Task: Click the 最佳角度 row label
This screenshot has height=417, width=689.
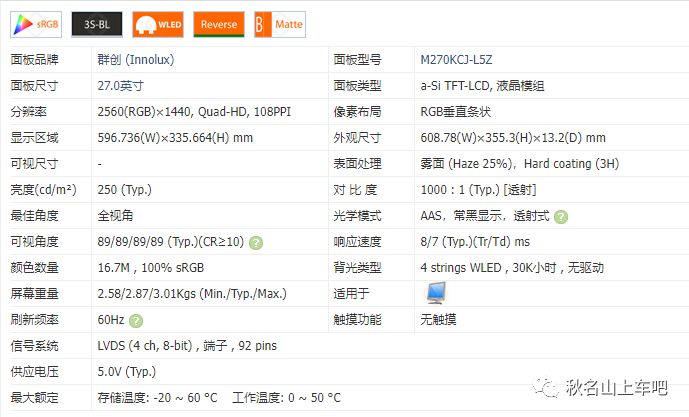Action: click(x=35, y=216)
